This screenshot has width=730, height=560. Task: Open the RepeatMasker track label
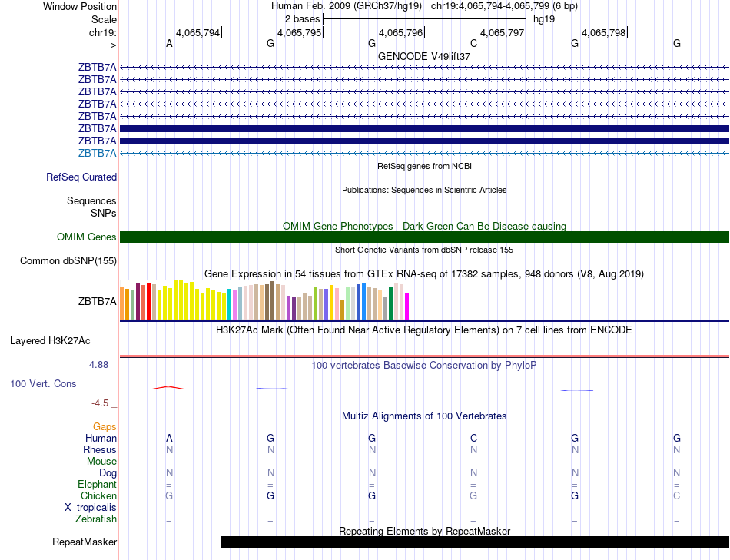pyautogui.click(x=85, y=542)
